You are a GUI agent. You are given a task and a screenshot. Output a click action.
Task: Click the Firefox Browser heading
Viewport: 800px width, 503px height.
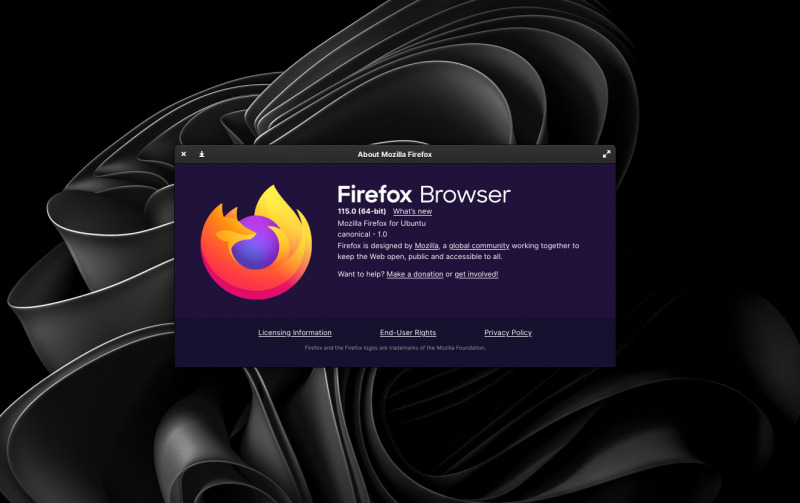click(424, 194)
